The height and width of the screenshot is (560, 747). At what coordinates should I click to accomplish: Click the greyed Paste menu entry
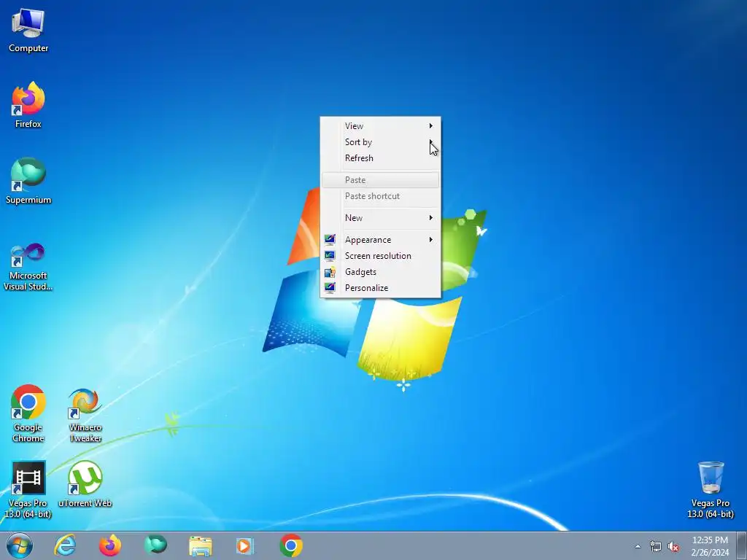point(380,180)
